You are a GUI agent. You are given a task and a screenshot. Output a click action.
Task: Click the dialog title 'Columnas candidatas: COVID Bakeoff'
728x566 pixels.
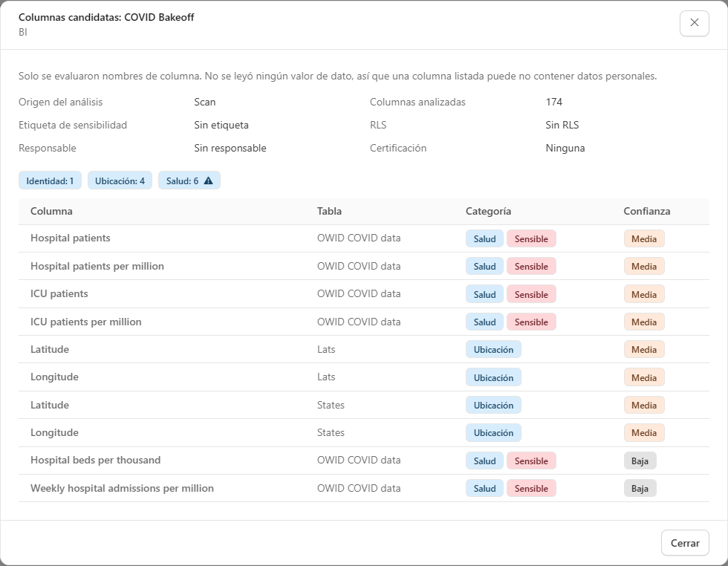[106, 17]
